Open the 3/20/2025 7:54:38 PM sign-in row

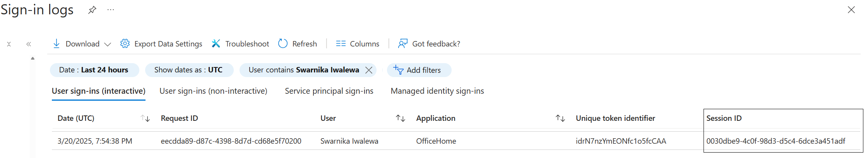[x=95, y=141]
